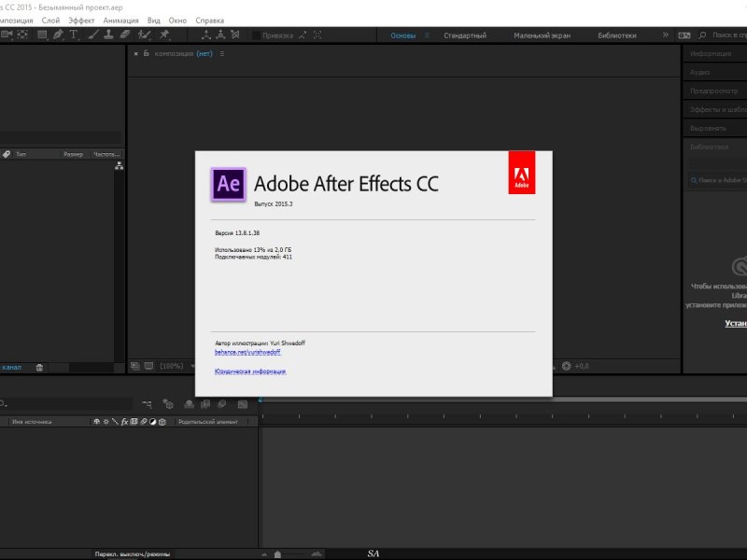747x560 pixels.
Task: Open the Окно menu
Action: [x=177, y=21]
